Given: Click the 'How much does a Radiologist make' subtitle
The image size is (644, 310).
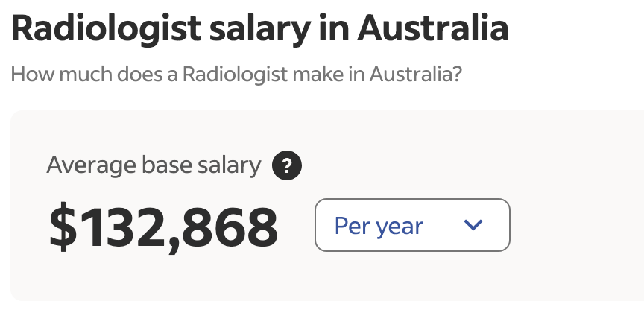Looking at the screenshot, I should click(236, 75).
